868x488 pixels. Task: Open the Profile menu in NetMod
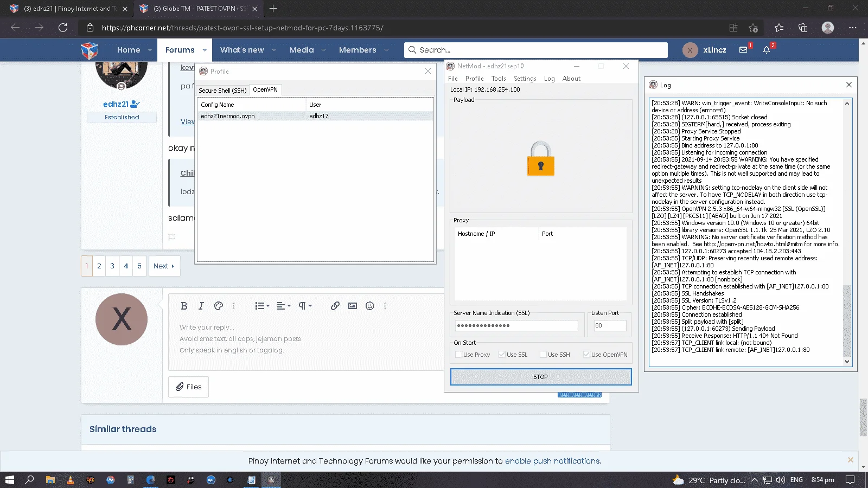coord(475,79)
